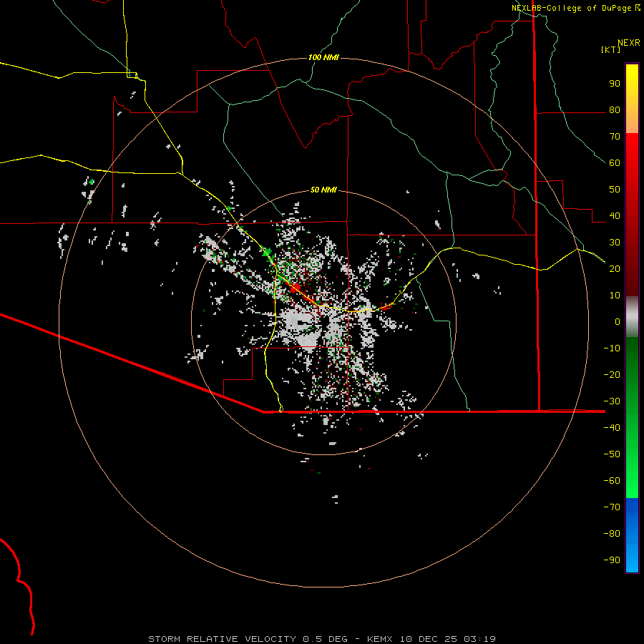Click the bright red velocity blob on the yellow road
Viewport: 644px width, 644px height.
(x=296, y=289)
